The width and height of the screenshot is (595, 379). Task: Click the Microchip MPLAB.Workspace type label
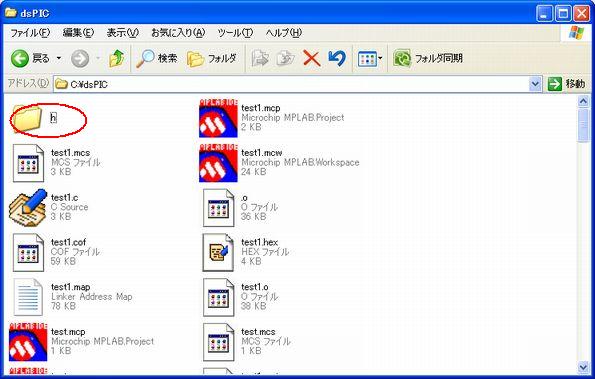[x=300, y=162]
